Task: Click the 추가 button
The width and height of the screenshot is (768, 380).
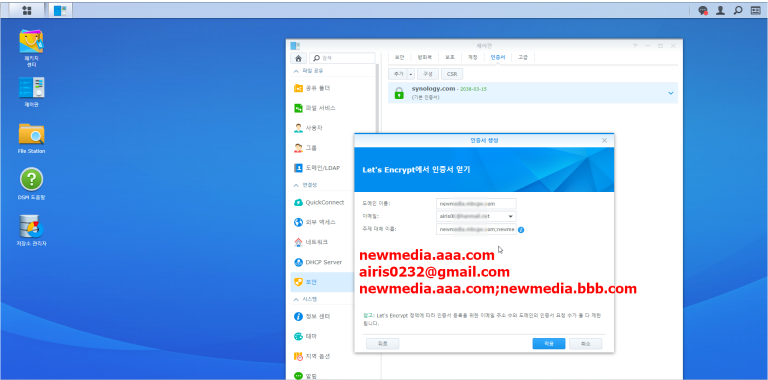Action: (398, 74)
